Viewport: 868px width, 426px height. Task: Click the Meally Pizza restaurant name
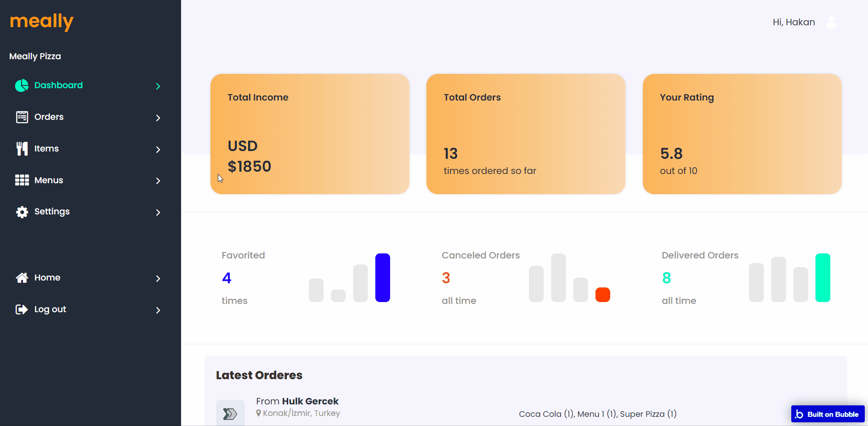click(35, 56)
